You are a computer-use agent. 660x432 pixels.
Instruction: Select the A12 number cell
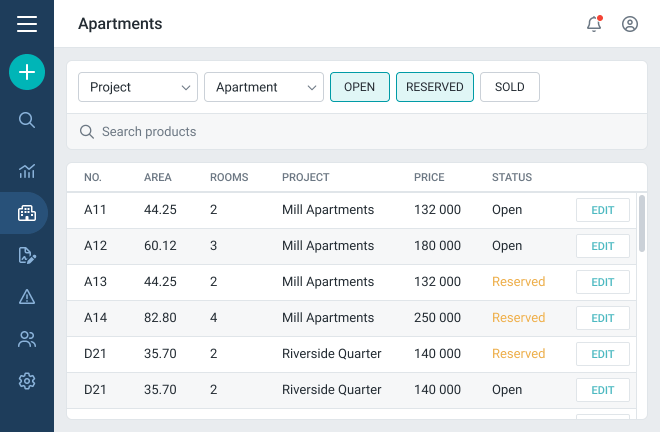pyautogui.click(x=96, y=245)
